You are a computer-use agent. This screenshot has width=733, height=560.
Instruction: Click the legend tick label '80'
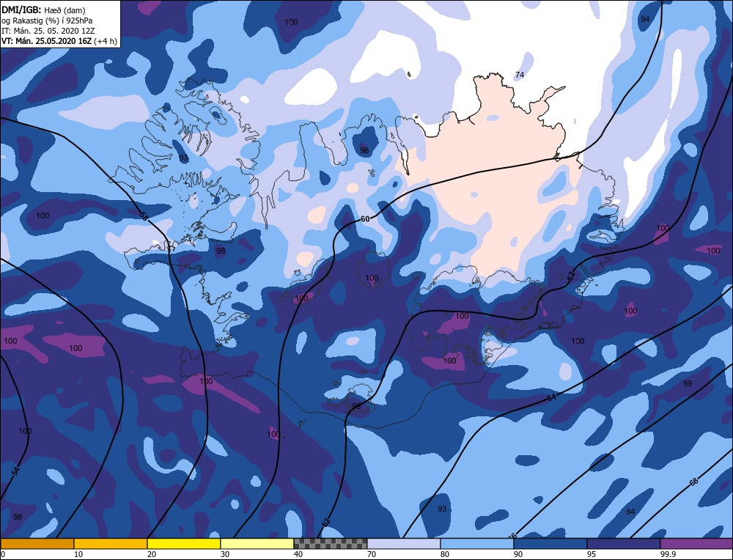[445, 554]
